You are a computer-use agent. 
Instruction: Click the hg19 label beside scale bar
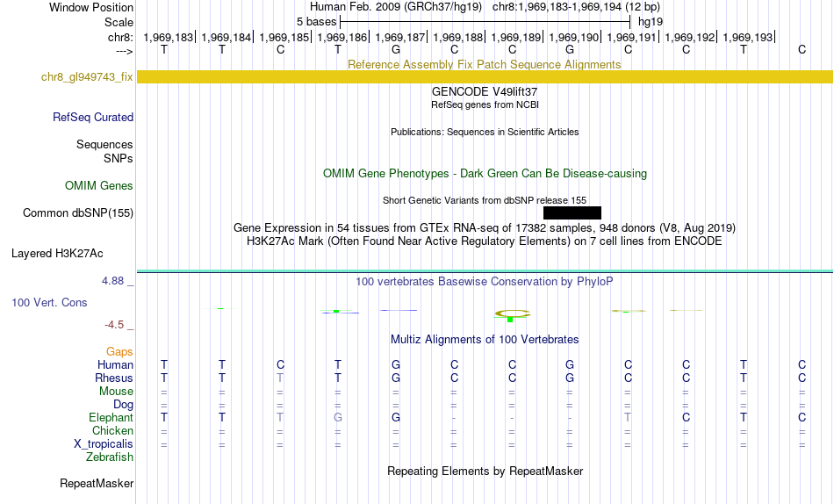[x=651, y=22]
